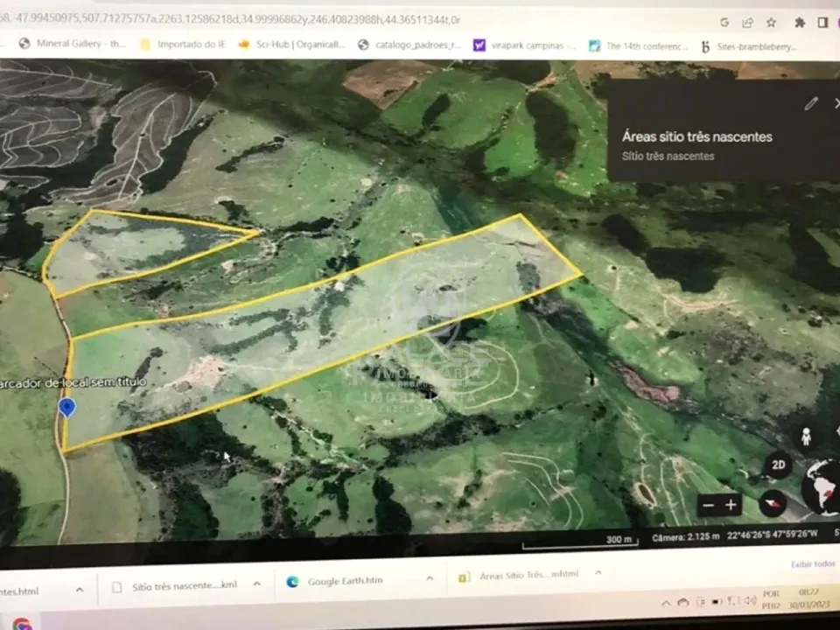Open the Mineral Gallery bookmark
Viewport: 840px width, 630px height.
[71, 44]
